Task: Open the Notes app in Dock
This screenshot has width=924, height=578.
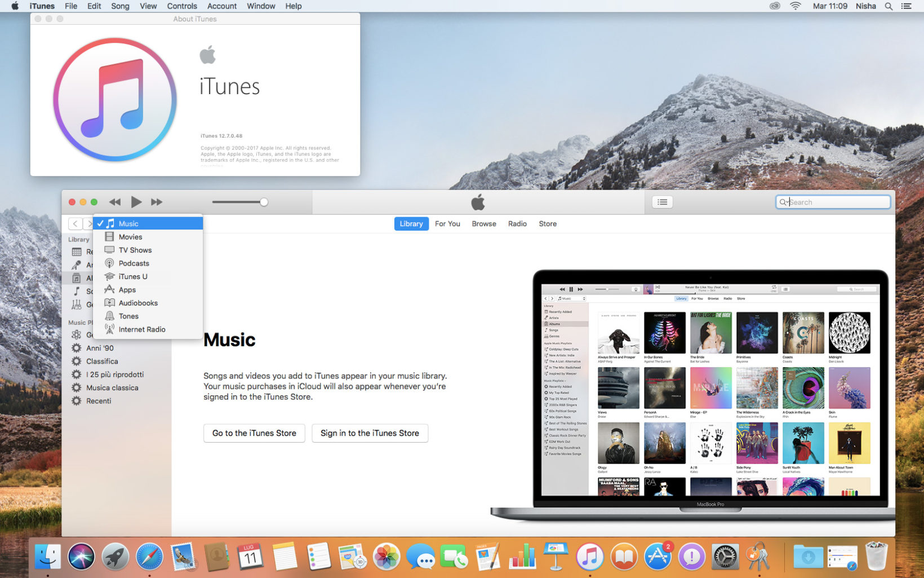Action: [x=285, y=557]
